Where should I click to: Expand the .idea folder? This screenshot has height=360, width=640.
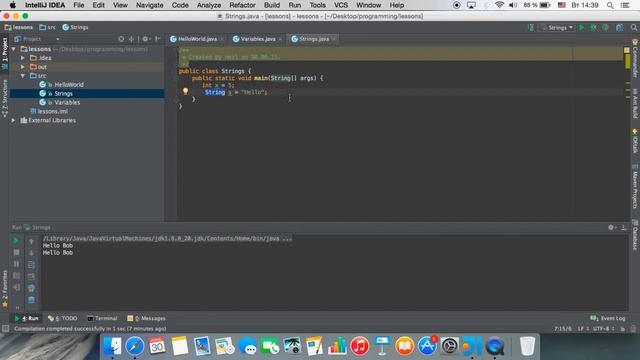coord(23,58)
